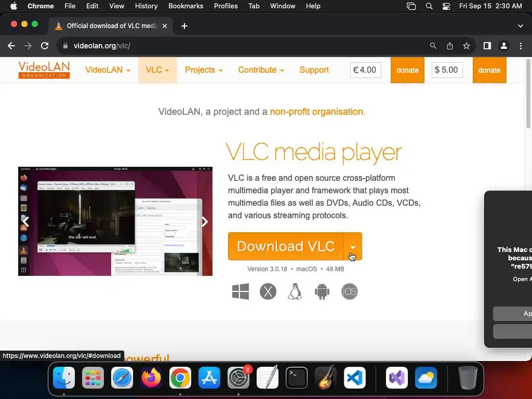The image size is (532, 399).
Task: Click the page vertical scrollbar
Action: [x=528, y=94]
